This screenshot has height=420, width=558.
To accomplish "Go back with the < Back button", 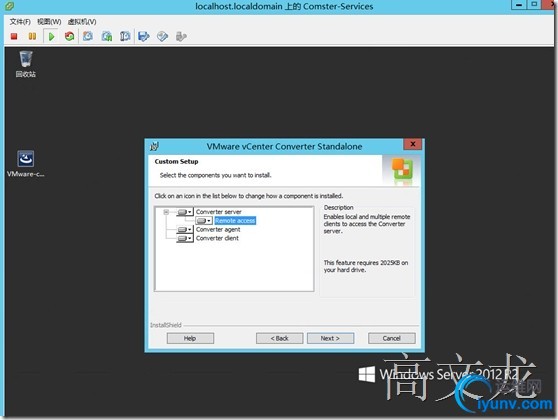I will pyautogui.click(x=279, y=338).
